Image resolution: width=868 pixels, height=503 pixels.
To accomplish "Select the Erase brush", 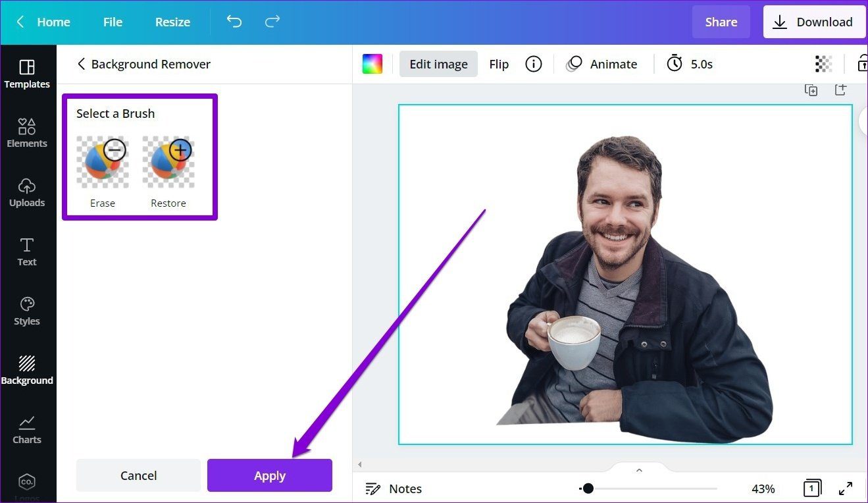I will 102,172.
